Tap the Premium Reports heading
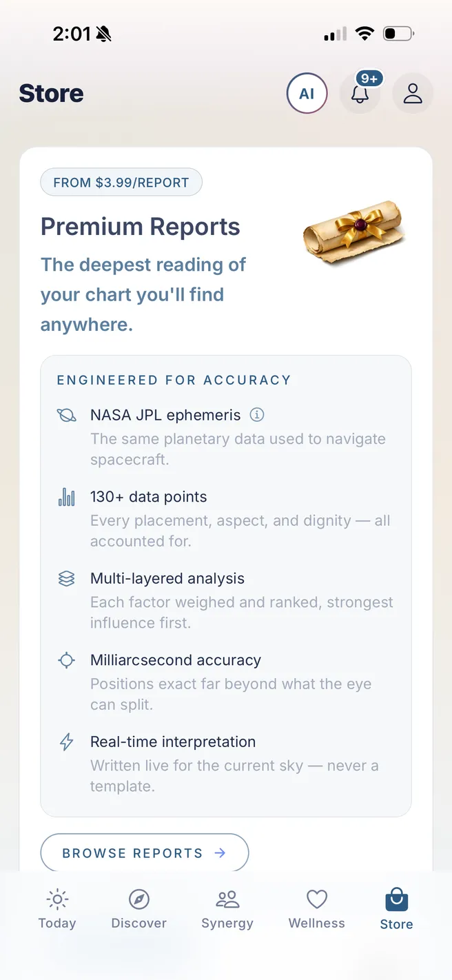This screenshot has width=452, height=980. click(141, 227)
